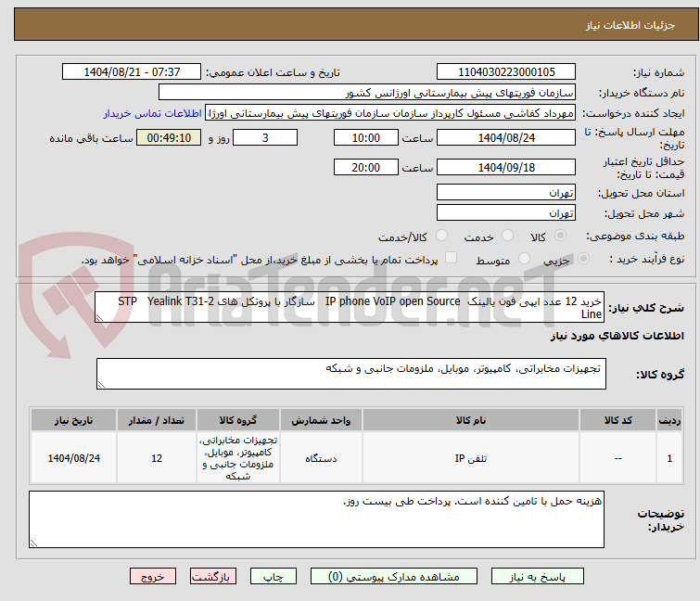The height and width of the screenshot is (601, 700).
Task: Select the 'جزیی' purchase type radio
Action: click(x=583, y=259)
